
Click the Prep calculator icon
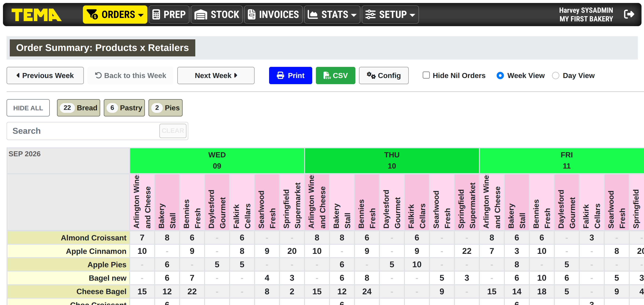[156, 15]
